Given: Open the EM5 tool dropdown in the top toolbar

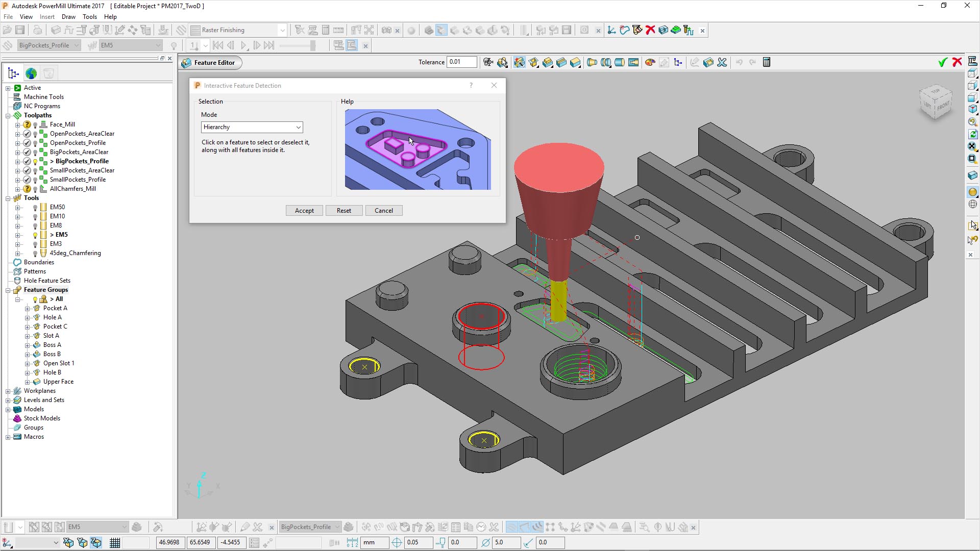Looking at the screenshot, I should (x=131, y=45).
